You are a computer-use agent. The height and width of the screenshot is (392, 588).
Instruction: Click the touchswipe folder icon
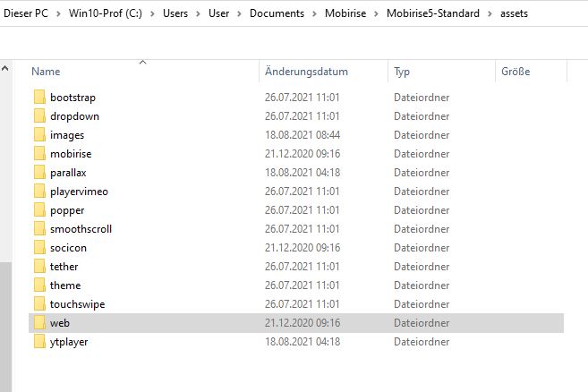[39, 303]
